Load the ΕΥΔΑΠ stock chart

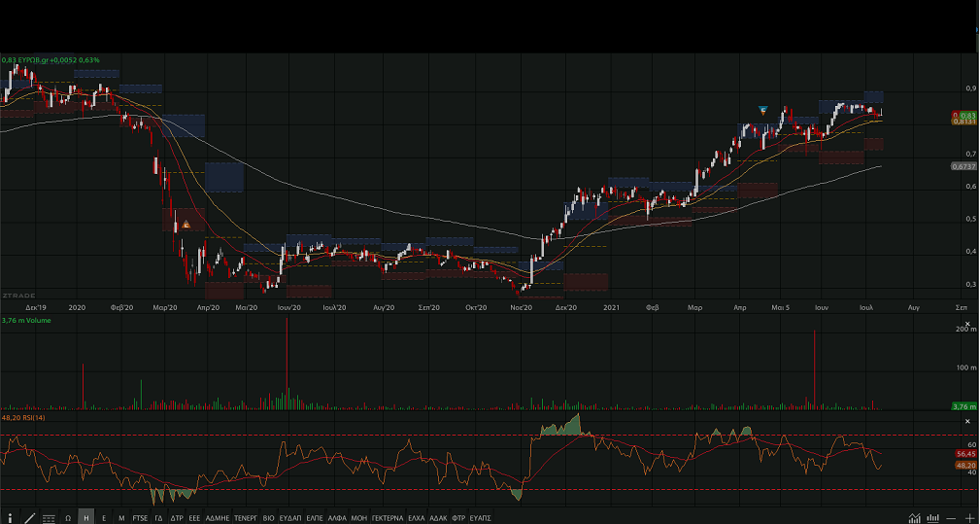(290, 518)
